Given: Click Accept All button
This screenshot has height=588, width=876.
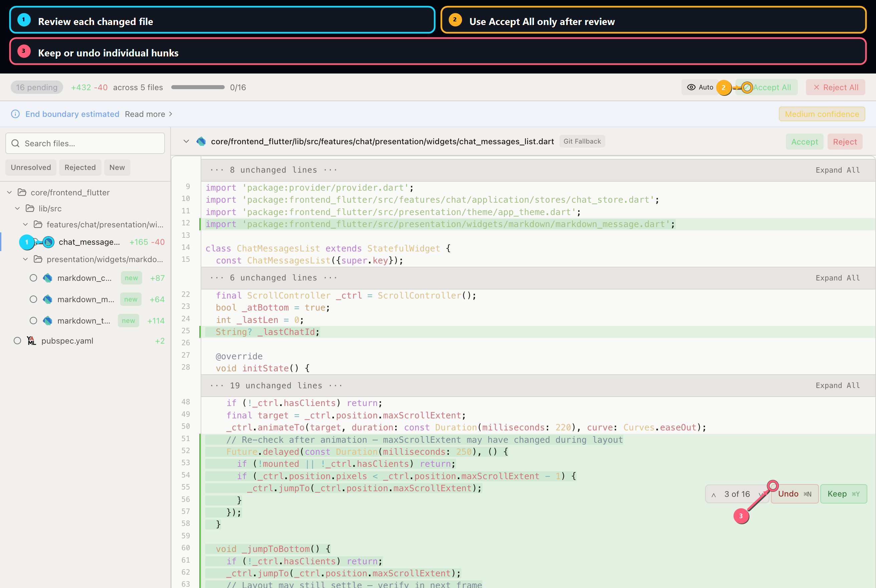Looking at the screenshot, I should 766,87.
